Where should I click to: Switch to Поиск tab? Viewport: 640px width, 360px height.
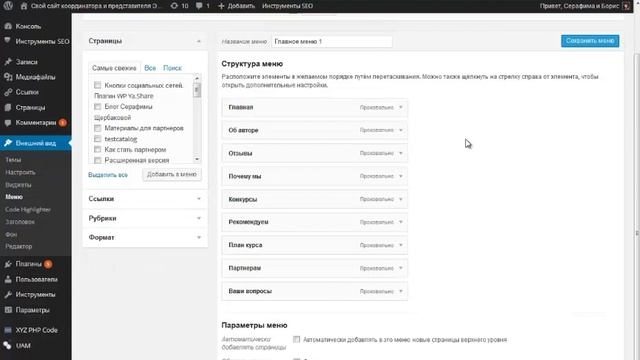pos(172,68)
